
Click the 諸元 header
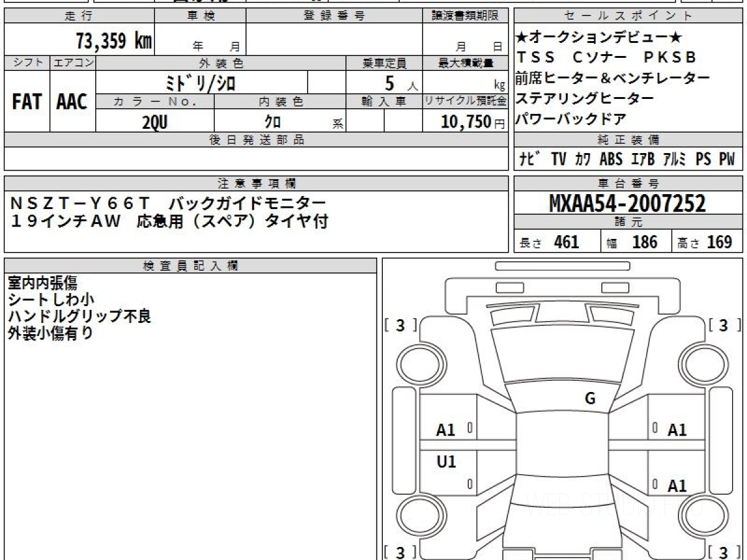(x=629, y=222)
